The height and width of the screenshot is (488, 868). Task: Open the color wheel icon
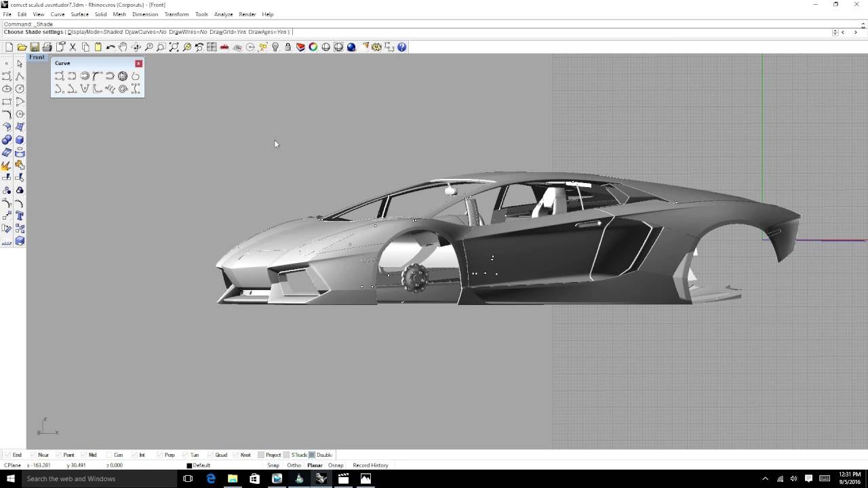(313, 47)
